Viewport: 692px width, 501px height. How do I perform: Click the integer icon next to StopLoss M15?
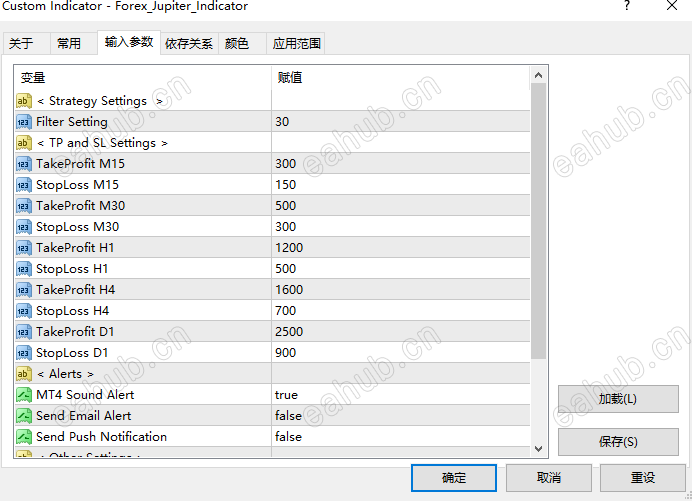pyautogui.click(x=24, y=185)
